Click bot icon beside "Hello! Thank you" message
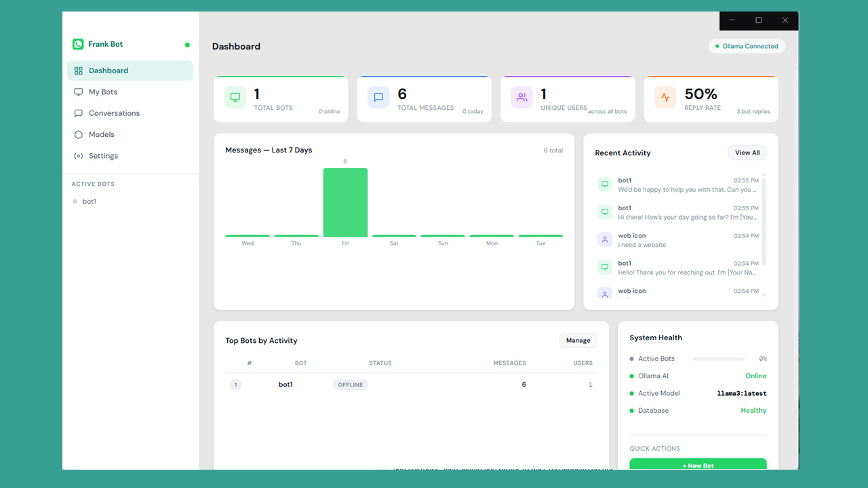Viewport: 868px width, 488px height. pos(605,267)
